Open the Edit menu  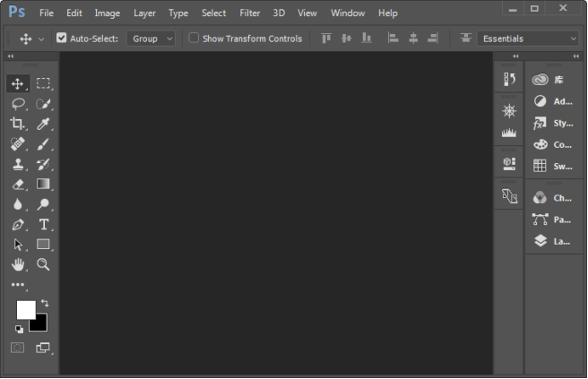point(74,13)
